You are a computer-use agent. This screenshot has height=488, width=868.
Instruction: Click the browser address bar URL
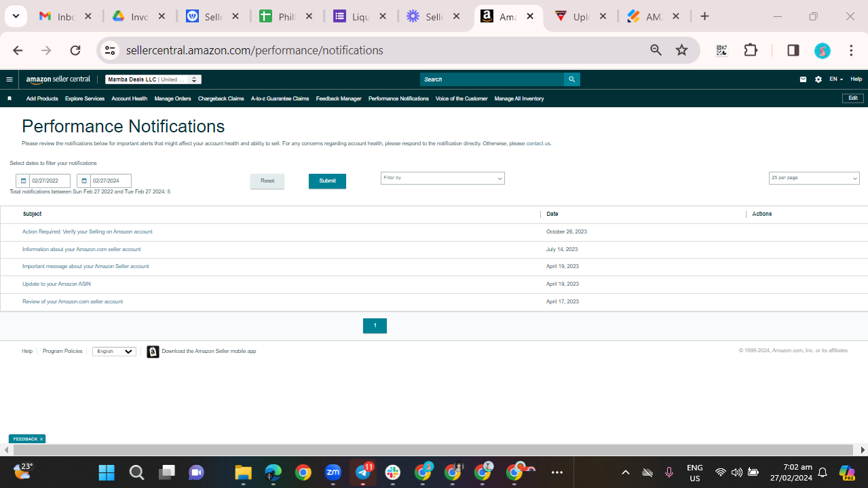point(254,50)
